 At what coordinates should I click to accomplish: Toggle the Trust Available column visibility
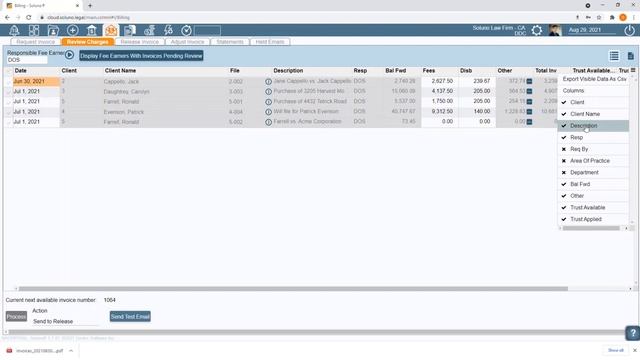593,208
